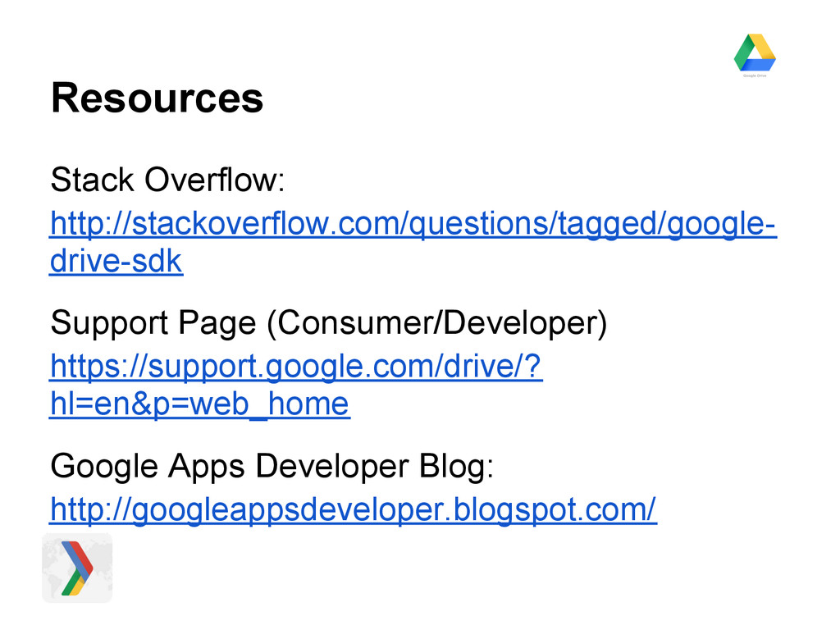Click the Stack Overflow label
The height and width of the screenshot is (630, 840).
(x=168, y=180)
